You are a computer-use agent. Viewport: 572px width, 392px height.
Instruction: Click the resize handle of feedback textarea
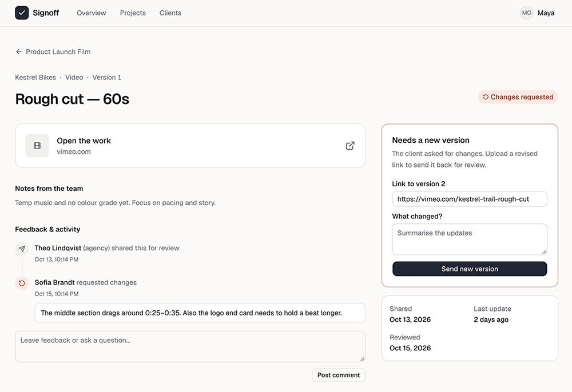coord(362,359)
